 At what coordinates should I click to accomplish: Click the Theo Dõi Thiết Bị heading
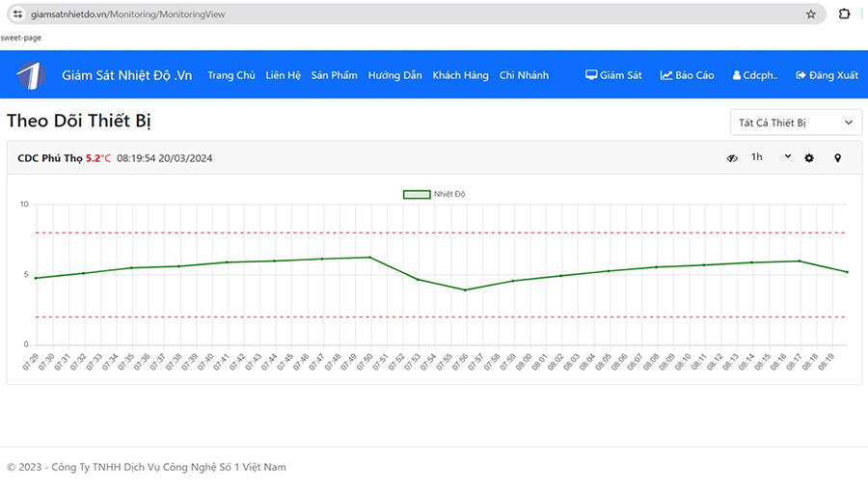click(79, 121)
